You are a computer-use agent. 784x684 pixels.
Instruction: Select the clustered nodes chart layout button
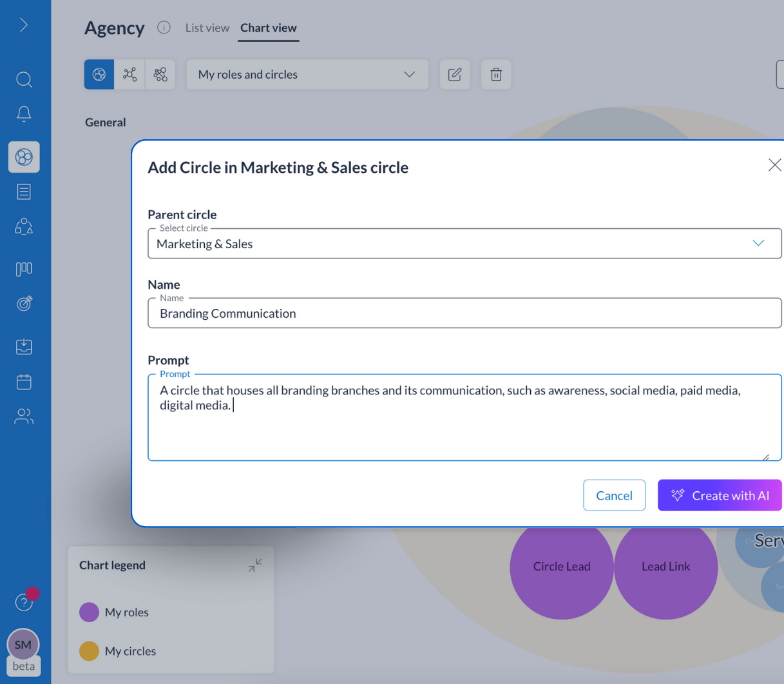[160, 74]
